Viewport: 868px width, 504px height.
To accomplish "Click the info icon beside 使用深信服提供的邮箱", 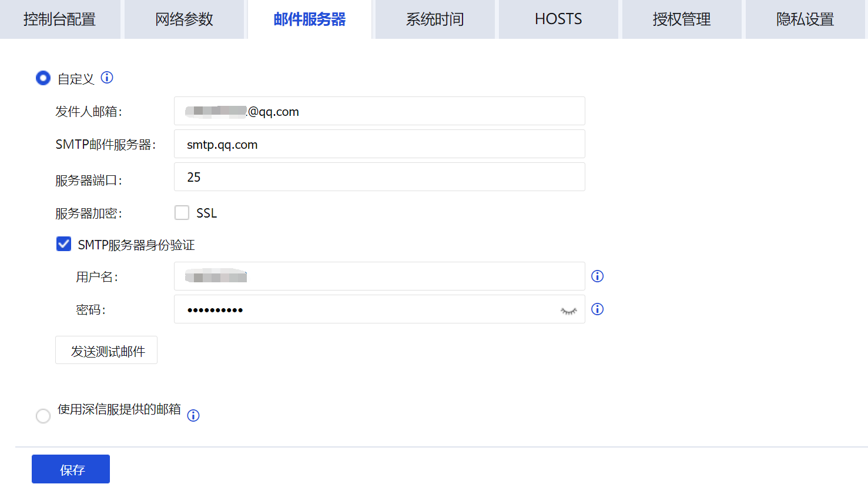I will click(x=193, y=416).
